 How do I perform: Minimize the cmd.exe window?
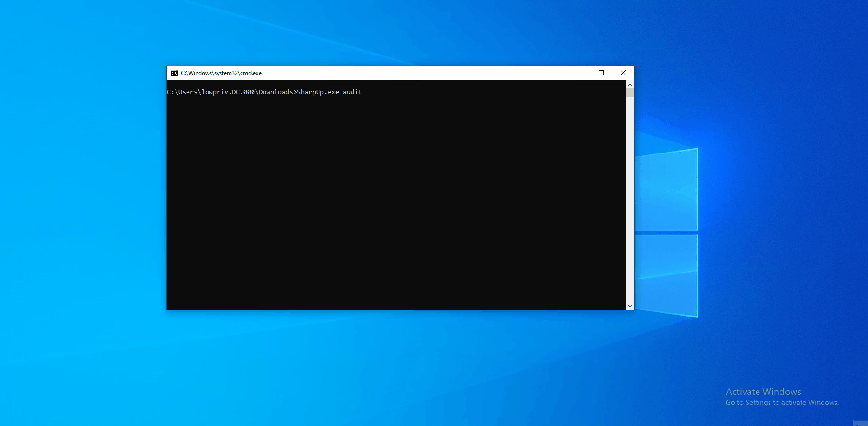580,73
